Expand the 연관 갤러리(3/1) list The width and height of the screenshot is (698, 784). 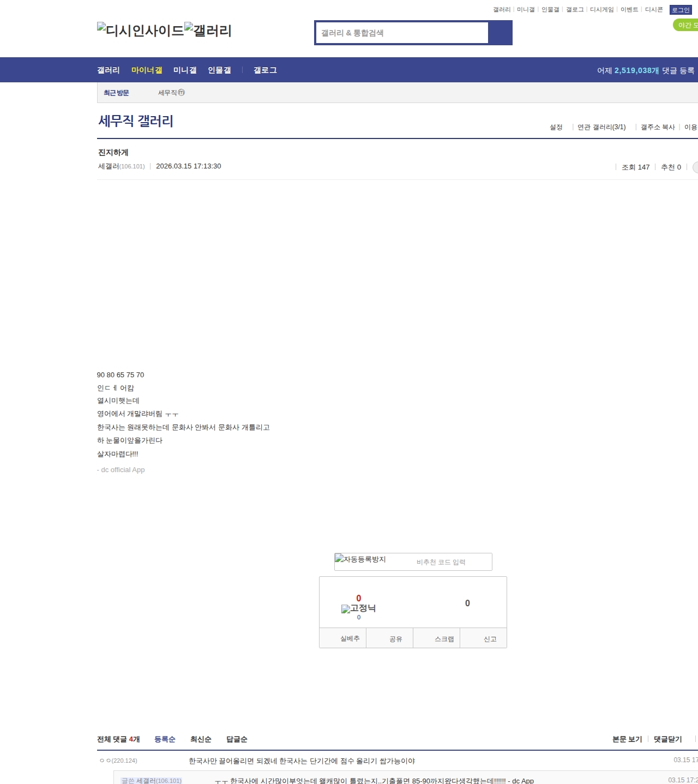pos(601,127)
